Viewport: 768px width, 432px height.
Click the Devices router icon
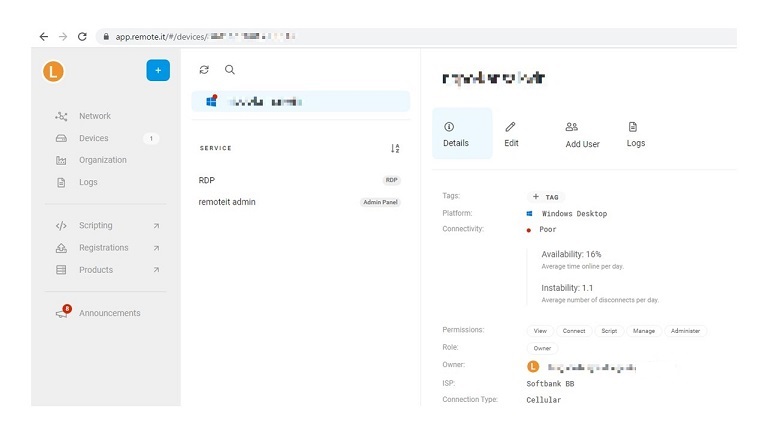pos(61,138)
